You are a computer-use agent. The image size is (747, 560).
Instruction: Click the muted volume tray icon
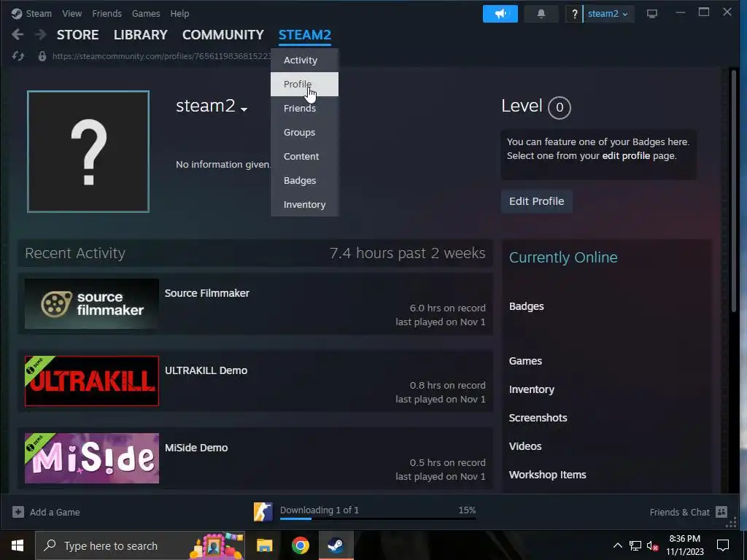pyautogui.click(x=652, y=545)
